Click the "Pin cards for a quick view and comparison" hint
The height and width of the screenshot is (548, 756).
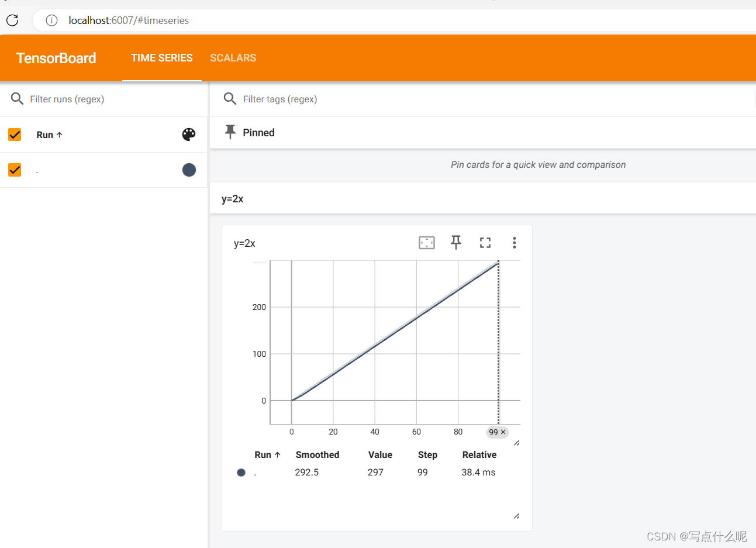click(538, 165)
